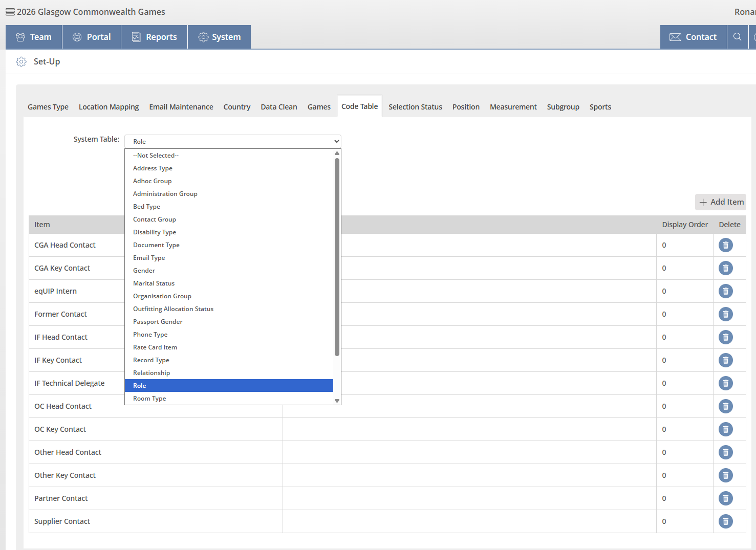This screenshot has height=550, width=756.
Task: Click the search magnifier icon
Action: tap(737, 37)
